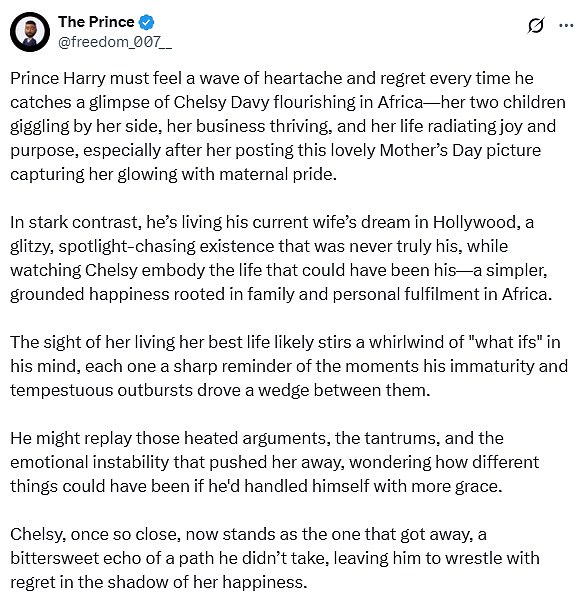Select the paragraph starting Chelsy, once so close

pos(275,558)
